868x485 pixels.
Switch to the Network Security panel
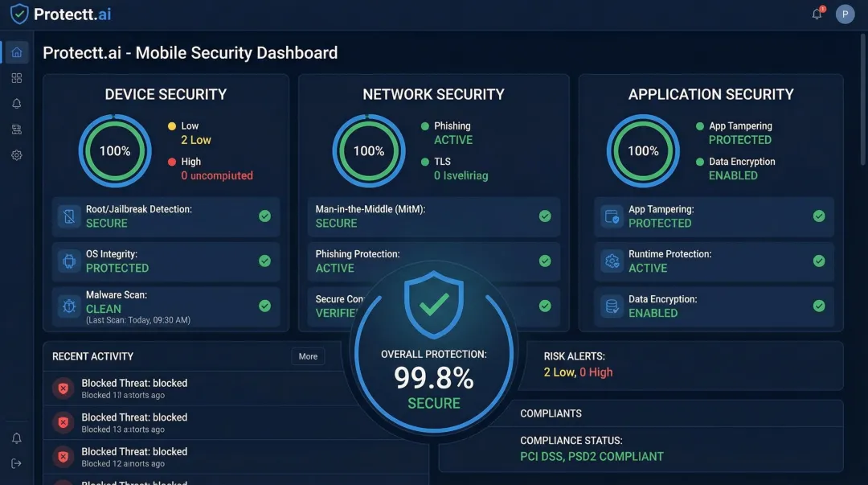pyautogui.click(x=434, y=94)
